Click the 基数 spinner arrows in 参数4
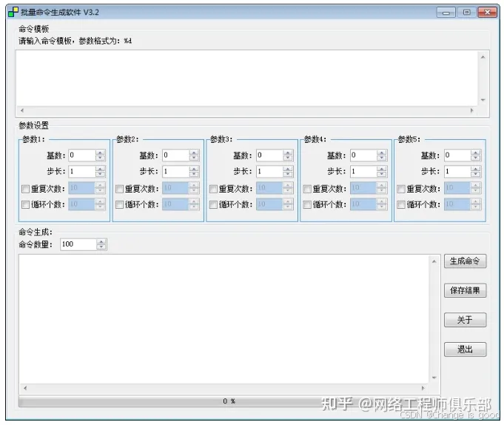504x425 pixels. [382, 155]
